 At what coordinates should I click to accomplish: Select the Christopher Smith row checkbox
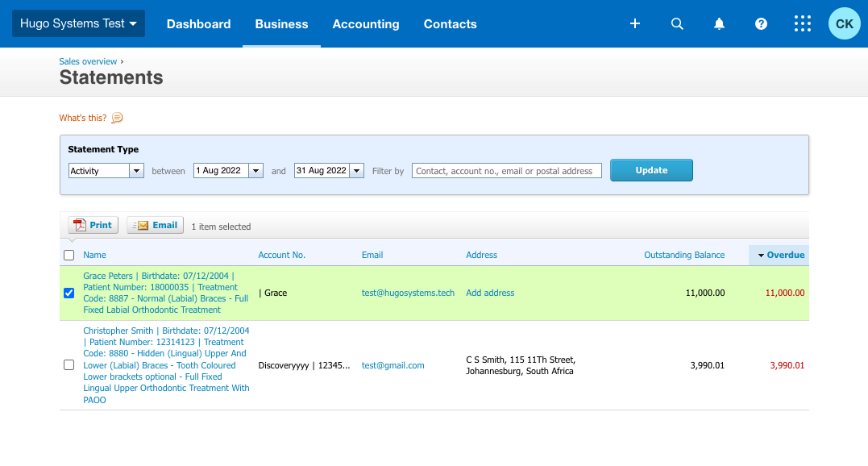point(69,365)
